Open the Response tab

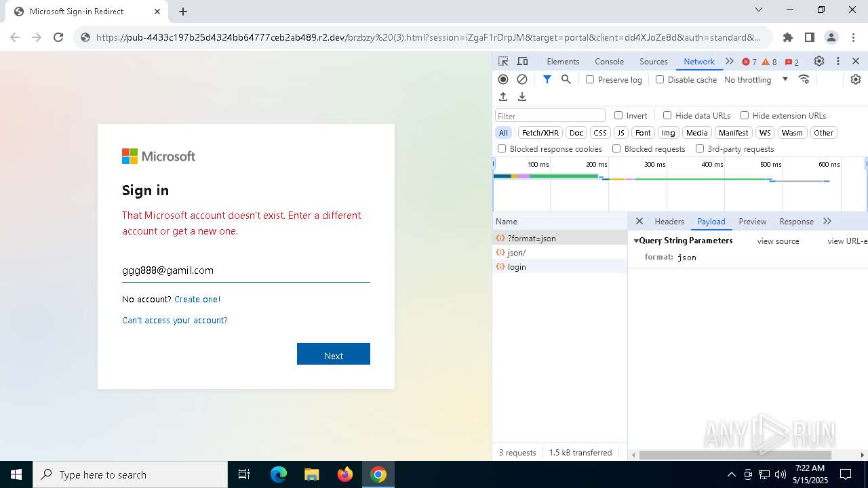pos(796,221)
